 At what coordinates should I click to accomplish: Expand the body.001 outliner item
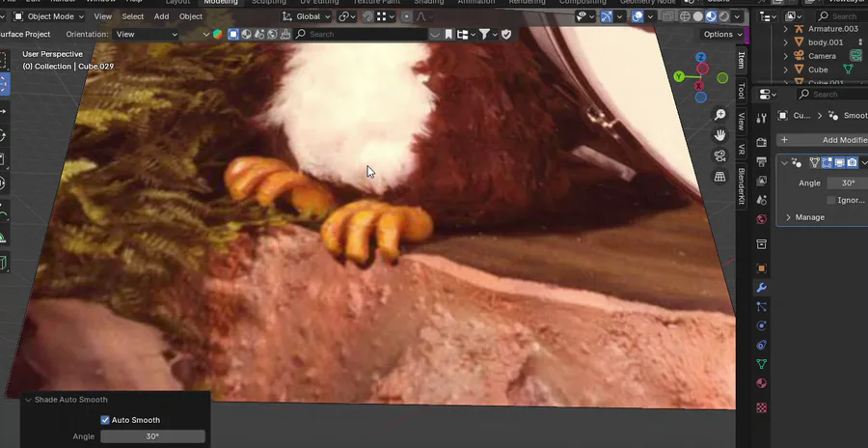point(785,42)
